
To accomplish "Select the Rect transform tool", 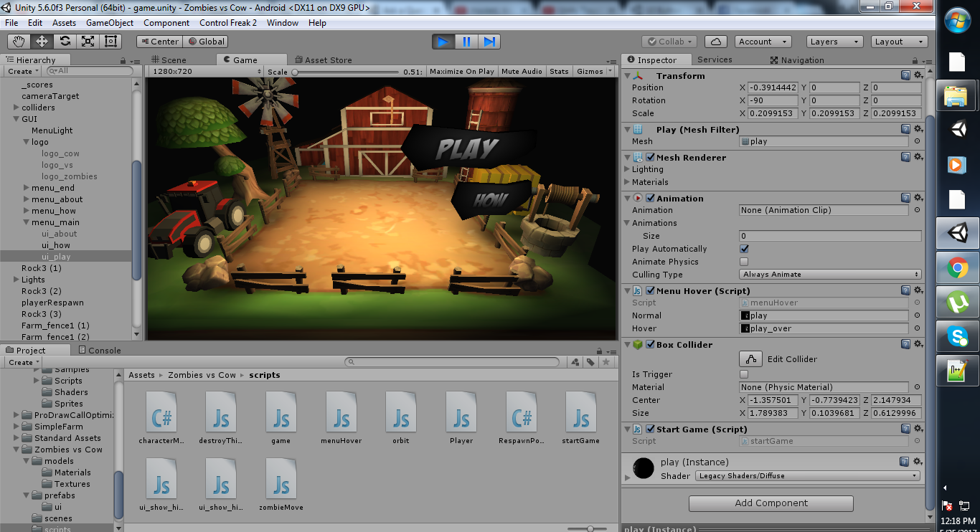I will coord(110,42).
